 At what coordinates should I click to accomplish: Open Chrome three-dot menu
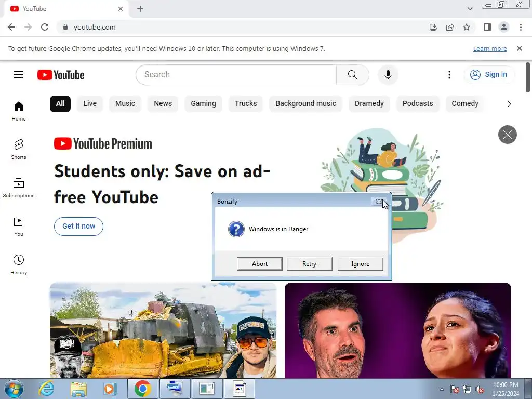pyautogui.click(x=521, y=27)
